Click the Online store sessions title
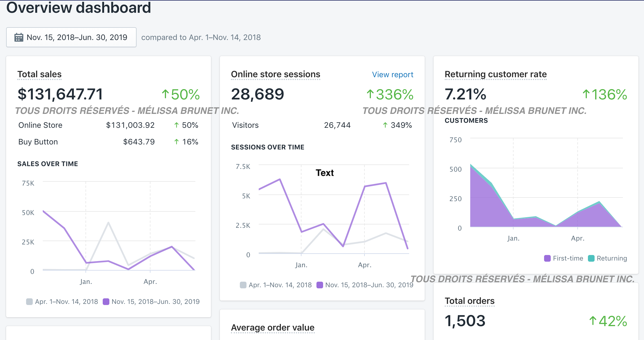This screenshot has height=340, width=644. point(275,74)
